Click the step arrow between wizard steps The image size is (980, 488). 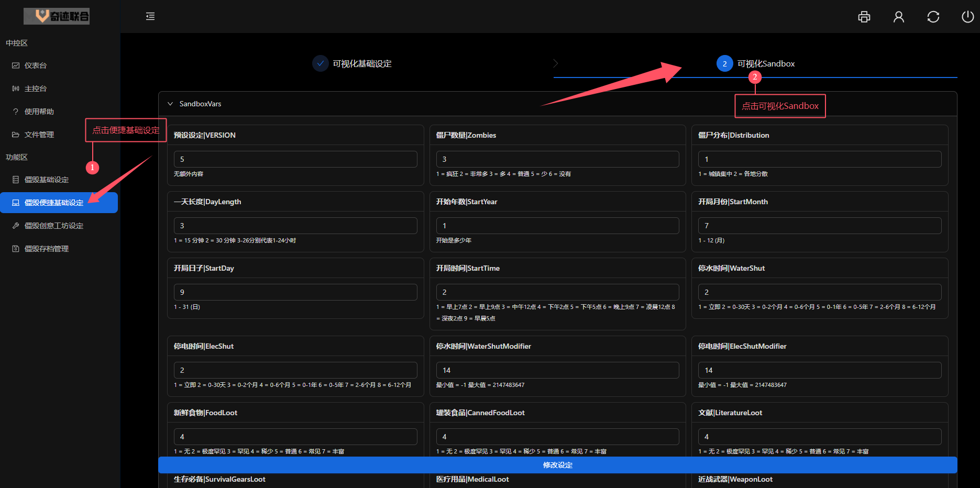click(x=556, y=63)
